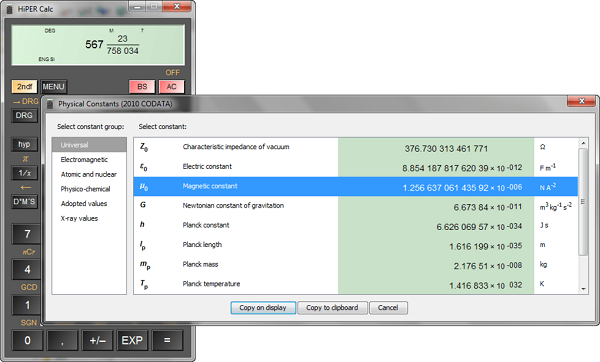Screen dimensions: 600x362
Task: Clear display with the AC key
Action: pos(171,86)
